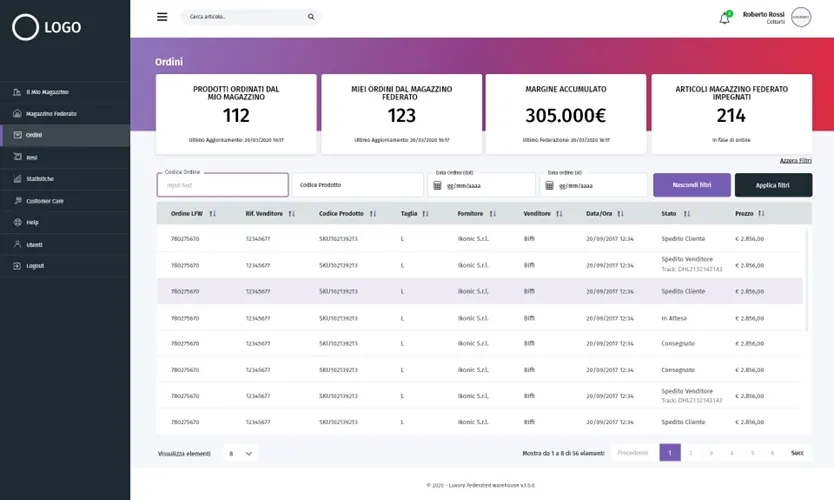Sort by Ordine LFW column arrows
The image size is (834, 500).
(x=212, y=214)
